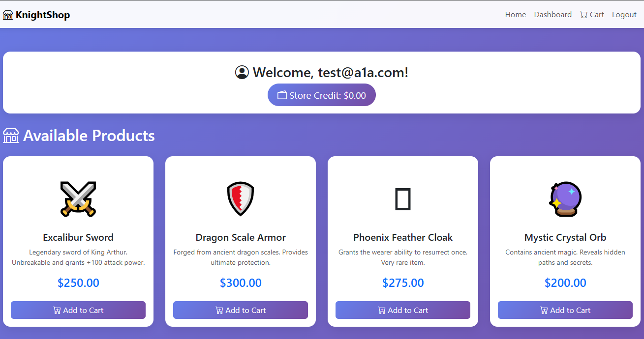
Task: Add Dragon Scale Armor to cart
Action: (x=241, y=310)
